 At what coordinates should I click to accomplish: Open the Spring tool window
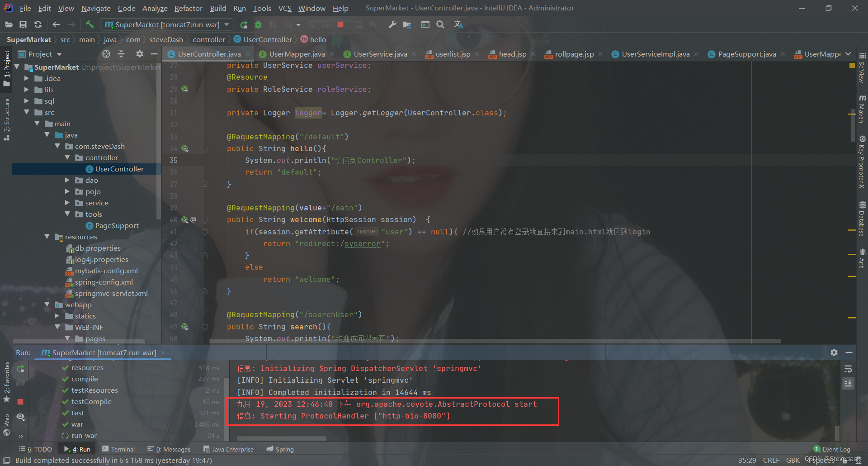tap(280, 449)
